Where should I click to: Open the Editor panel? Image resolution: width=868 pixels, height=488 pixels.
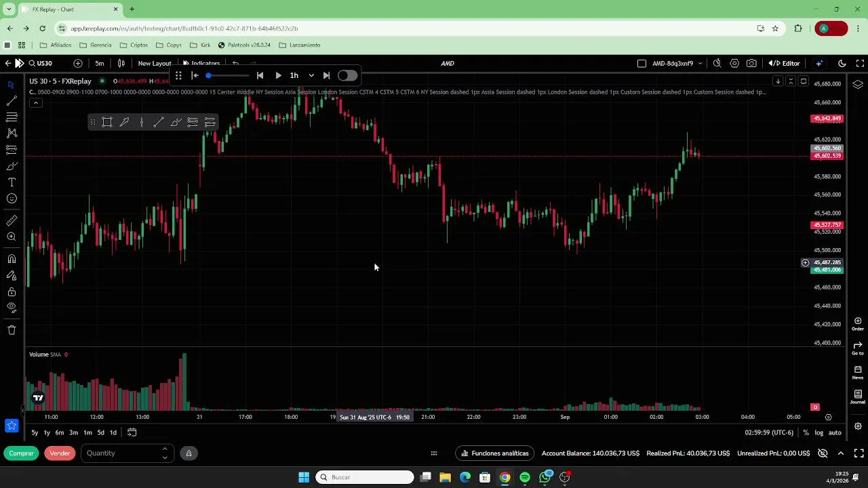[785, 63]
